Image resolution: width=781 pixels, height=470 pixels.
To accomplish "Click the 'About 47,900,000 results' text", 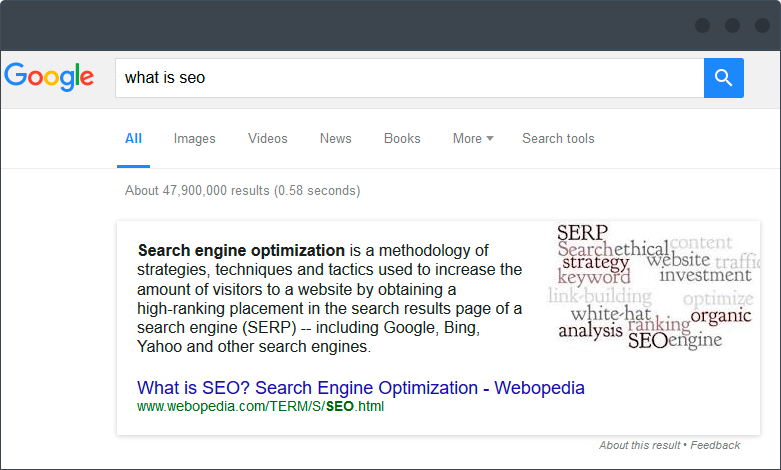I will [x=197, y=191].
